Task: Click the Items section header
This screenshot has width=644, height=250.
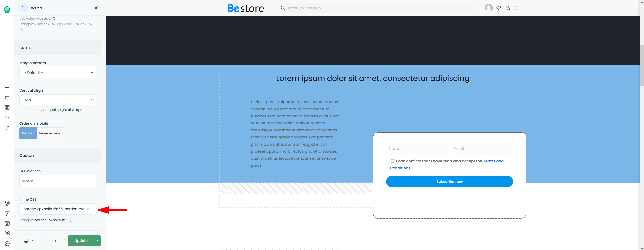Action: [58, 47]
